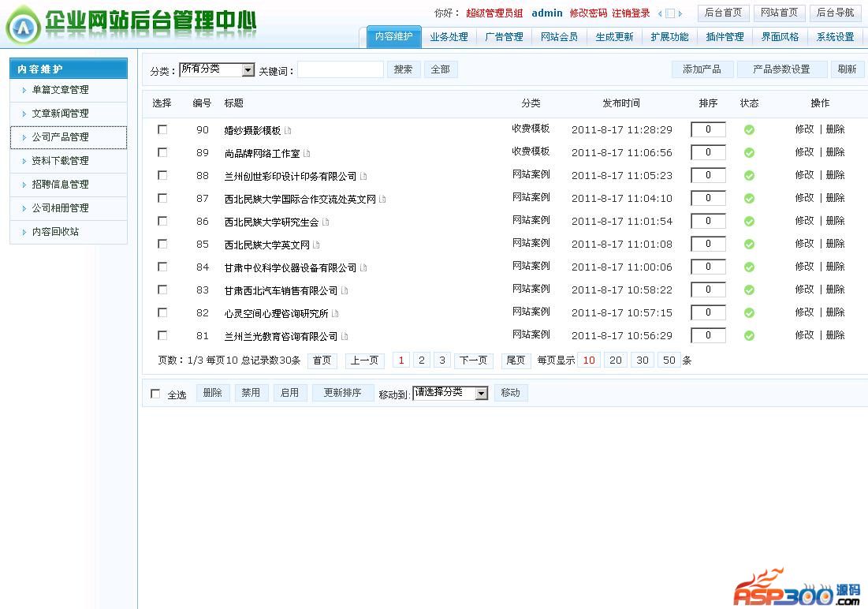Click the green status icon for item 90

[749, 130]
